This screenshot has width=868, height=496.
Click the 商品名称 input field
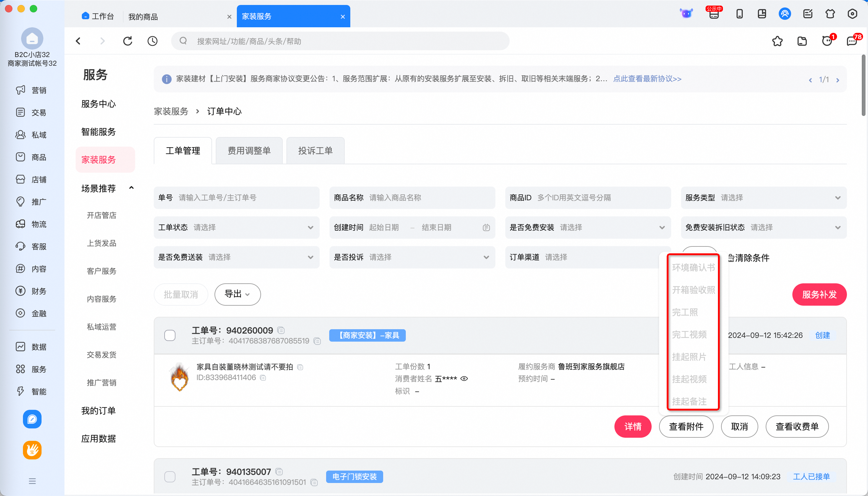(412, 197)
